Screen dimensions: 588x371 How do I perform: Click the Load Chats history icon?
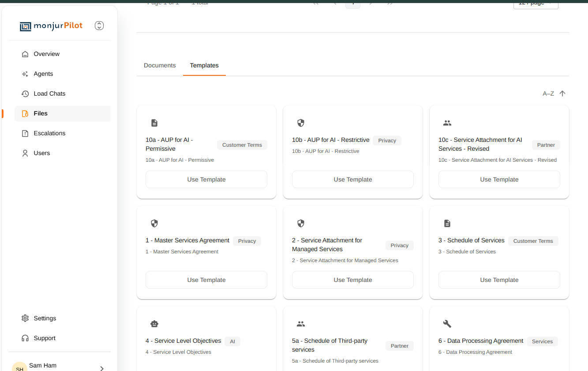[x=25, y=94]
